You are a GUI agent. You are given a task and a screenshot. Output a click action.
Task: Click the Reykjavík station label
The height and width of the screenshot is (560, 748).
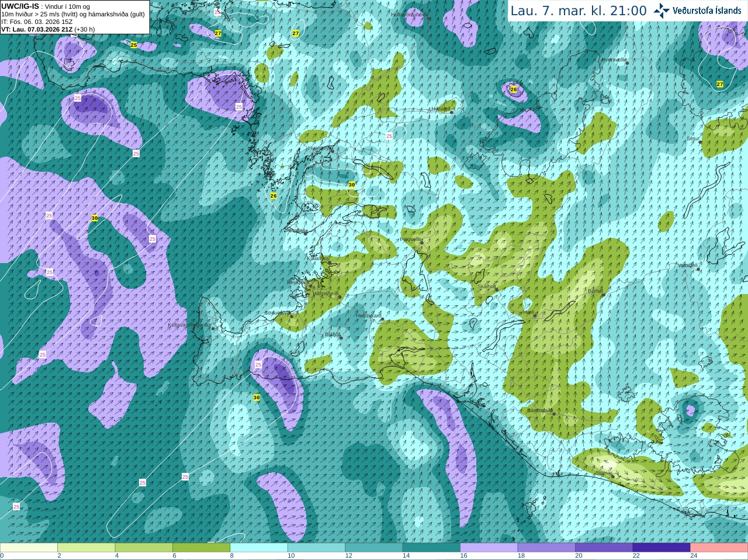click(297, 282)
